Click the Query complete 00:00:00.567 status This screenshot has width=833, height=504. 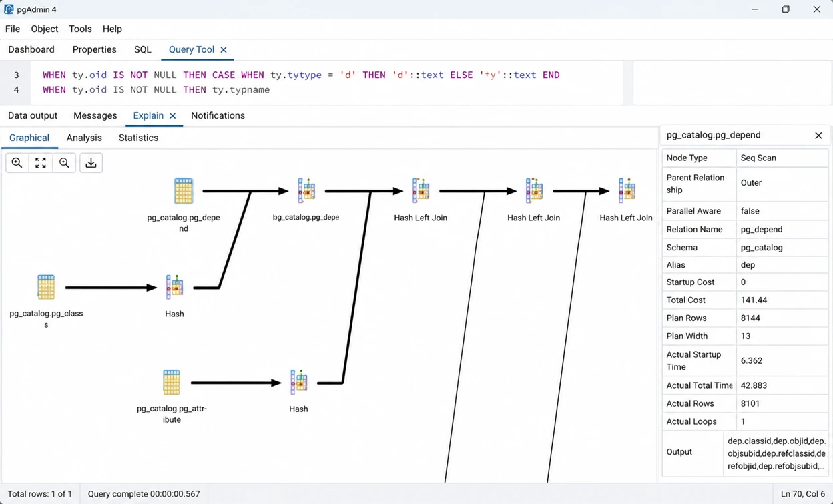[144, 494]
